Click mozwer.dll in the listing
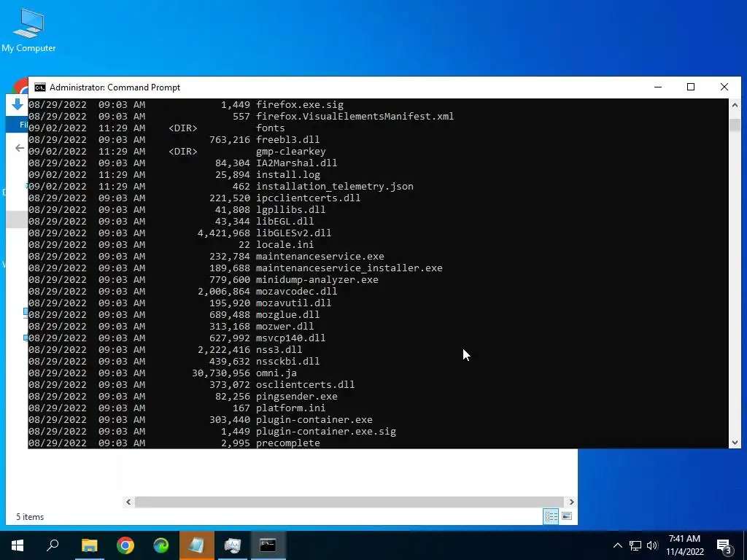 tap(285, 326)
